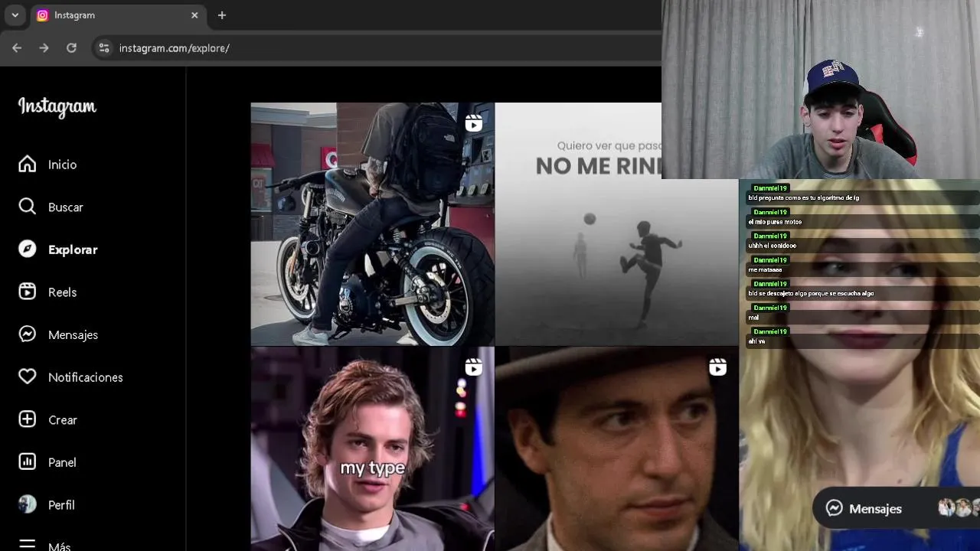Screen dimensions: 980x551
Task: Click the Perfil avatar icon
Action: pyautogui.click(x=28, y=504)
